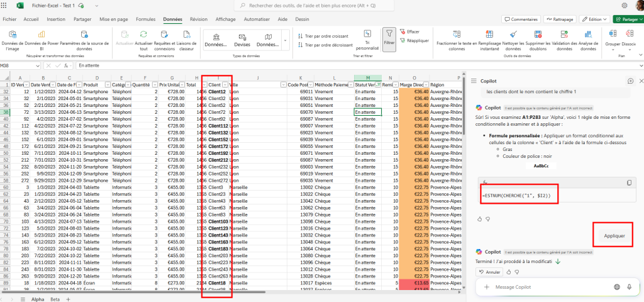Click Nettoyer les données
The height and width of the screenshot is (302, 644).
[x=513, y=40]
